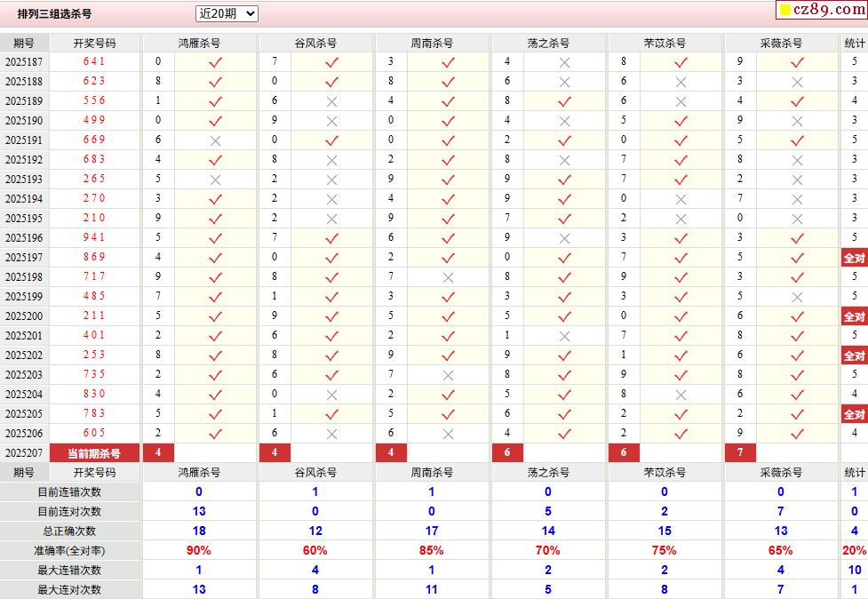The image size is (868, 599).
Task: Open the 近20期 period dropdown
Action: pyautogui.click(x=227, y=14)
